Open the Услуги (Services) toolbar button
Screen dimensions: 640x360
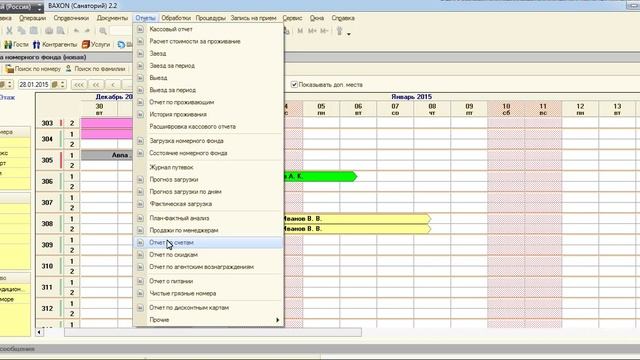pos(96,44)
